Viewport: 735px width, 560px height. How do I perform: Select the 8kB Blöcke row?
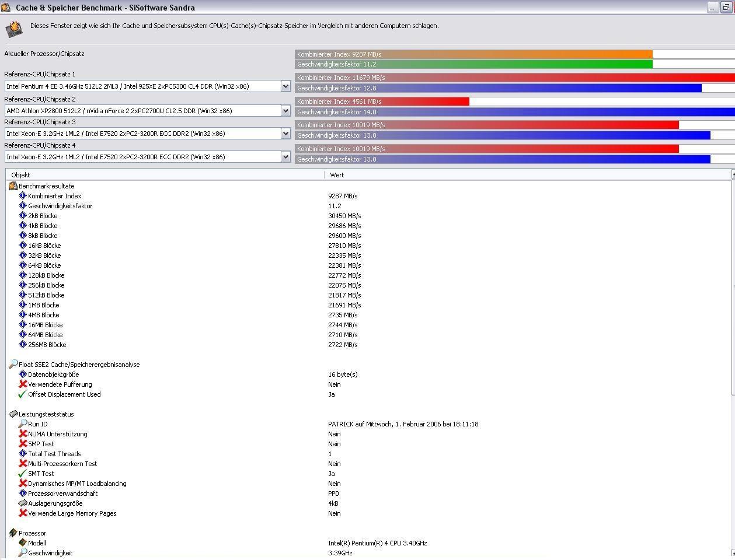368,236
